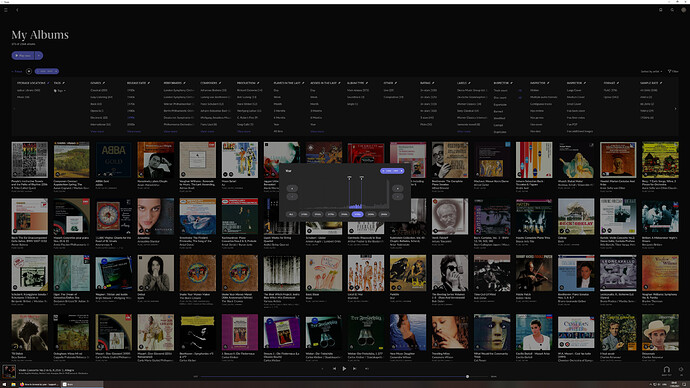Open the profile avatar in top-right corner
The width and height of the screenshot is (690, 388).
(x=683, y=10)
